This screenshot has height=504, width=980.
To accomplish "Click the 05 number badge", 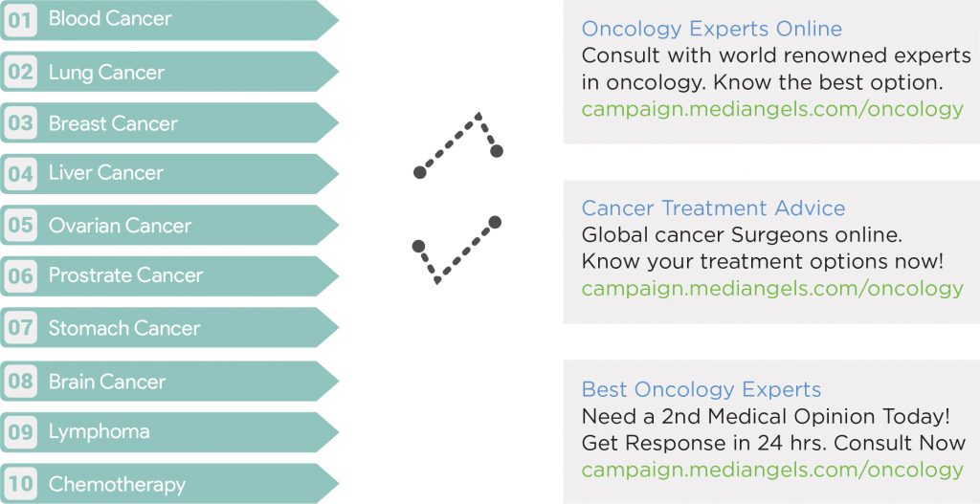I will pyautogui.click(x=20, y=225).
